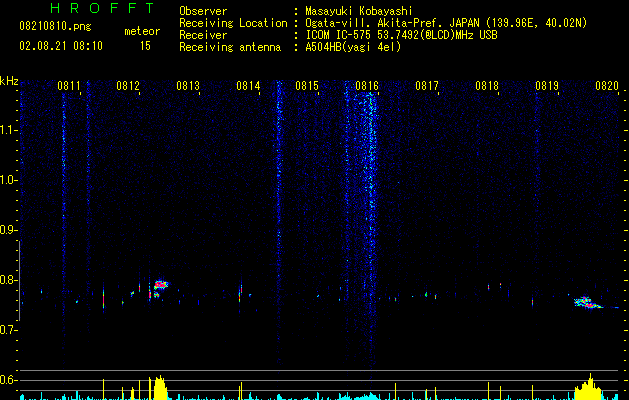Click the meteor count 15
This screenshot has height=400, width=629.
pyautogui.click(x=145, y=46)
